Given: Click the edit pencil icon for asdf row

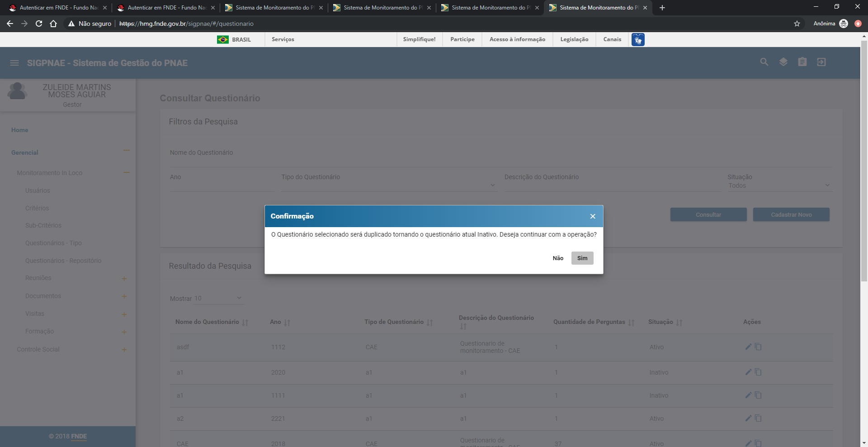Looking at the screenshot, I should pos(748,347).
